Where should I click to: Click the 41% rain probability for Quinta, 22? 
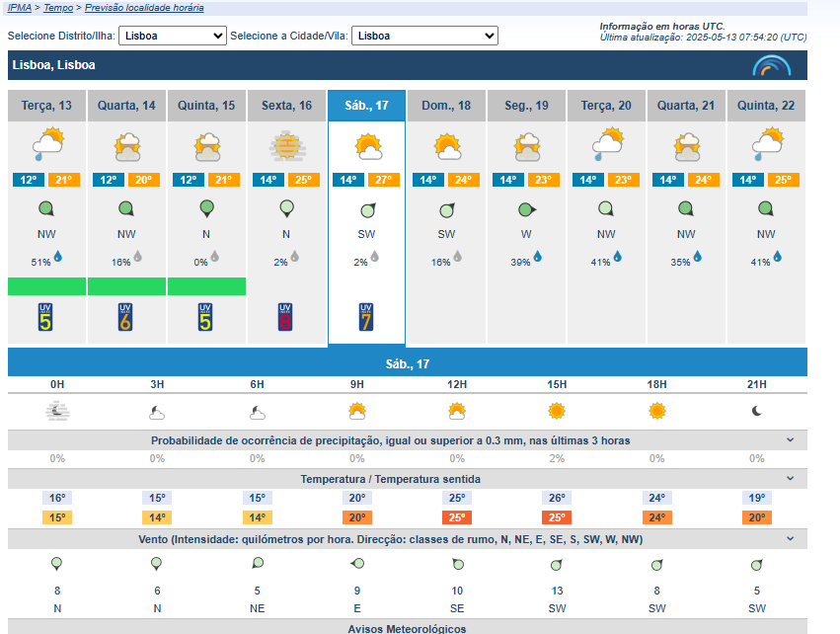click(x=760, y=262)
